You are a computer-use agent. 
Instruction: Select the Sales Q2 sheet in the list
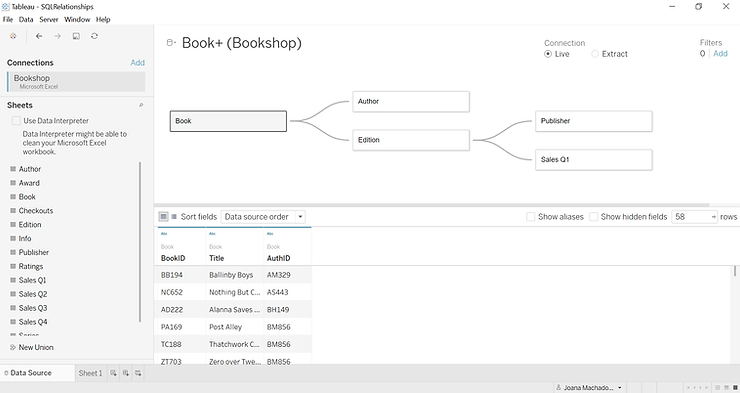(x=33, y=294)
